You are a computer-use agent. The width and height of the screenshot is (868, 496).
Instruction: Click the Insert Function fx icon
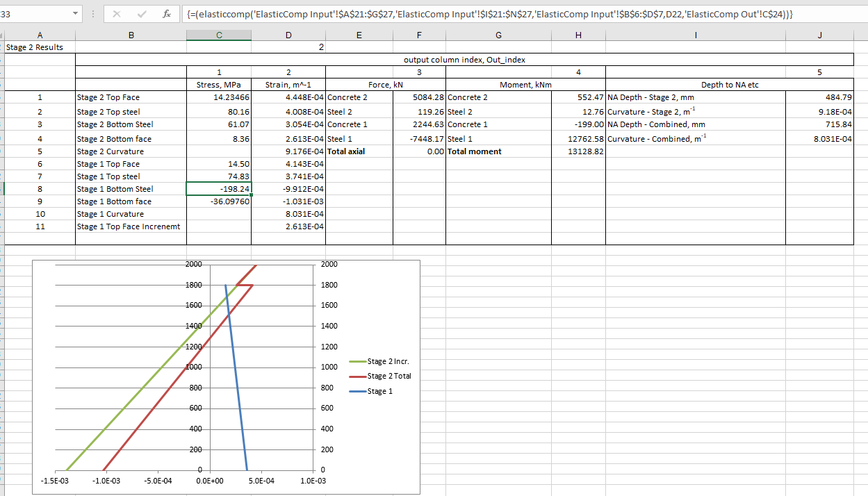(165, 14)
